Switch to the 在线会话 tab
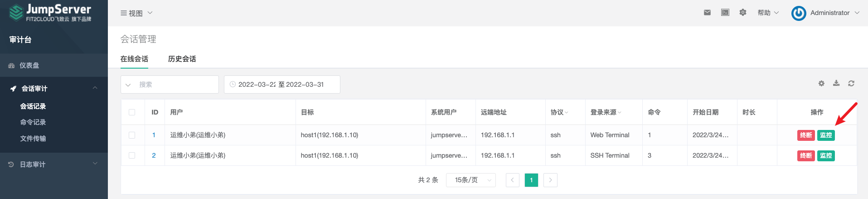Viewport: 868px width, 199px height. [134, 59]
